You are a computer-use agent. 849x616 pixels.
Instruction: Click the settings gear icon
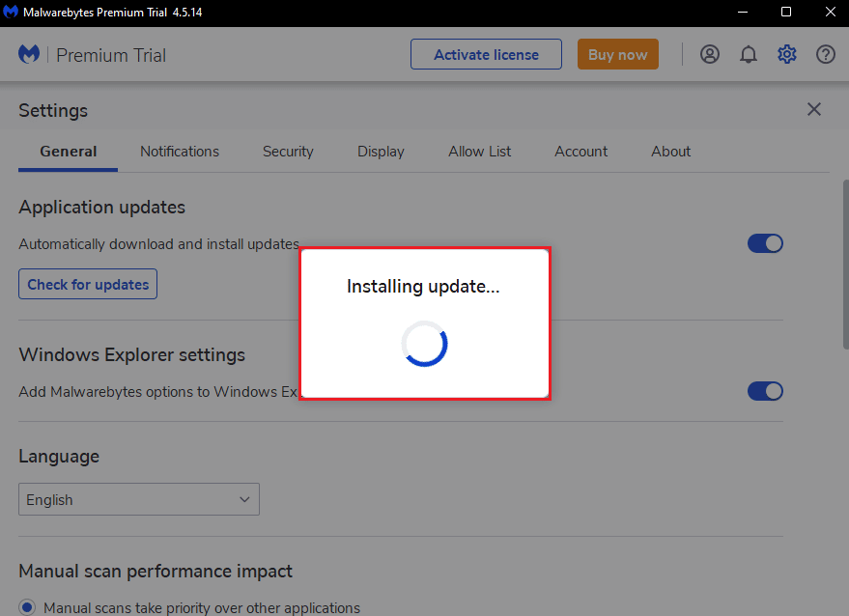786,54
